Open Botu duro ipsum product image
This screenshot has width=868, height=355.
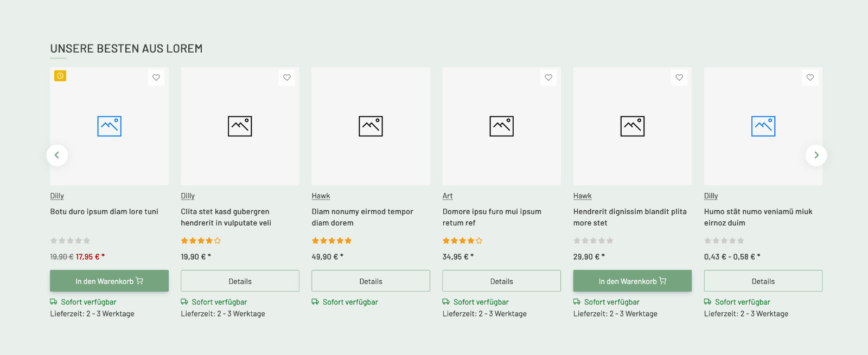[109, 126]
